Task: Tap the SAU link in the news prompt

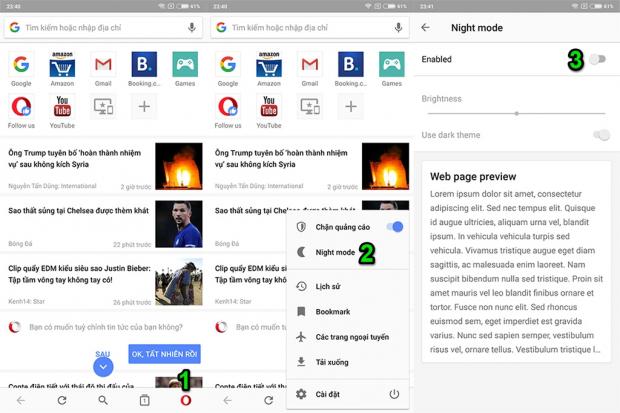Action: pyautogui.click(x=103, y=353)
